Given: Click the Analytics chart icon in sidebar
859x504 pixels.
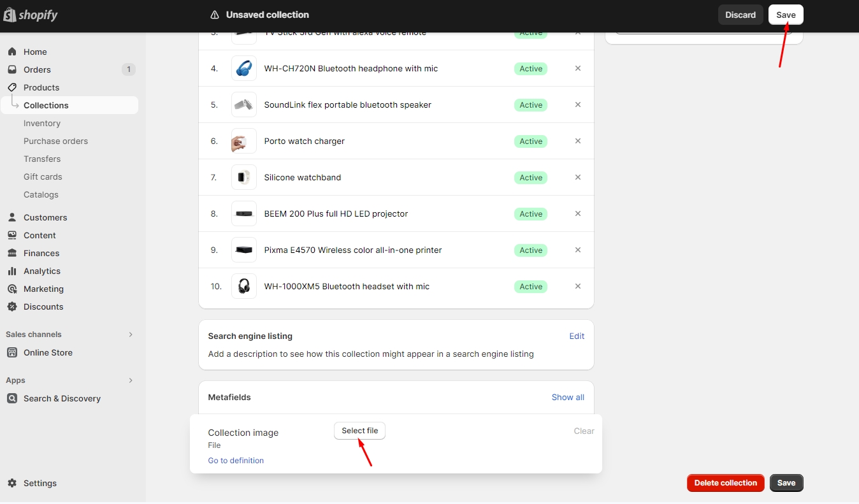Looking at the screenshot, I should [12, 271].
